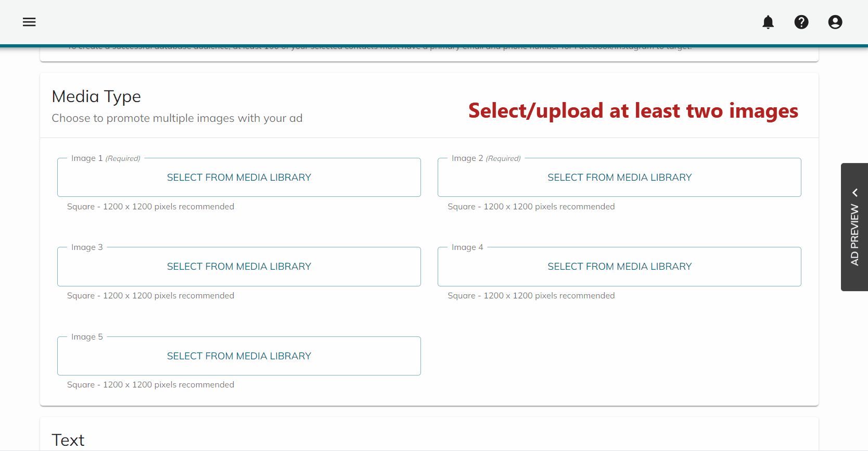
Task: Open the user account profile icon
Action: pyautogui.click(x=835, y=22)
